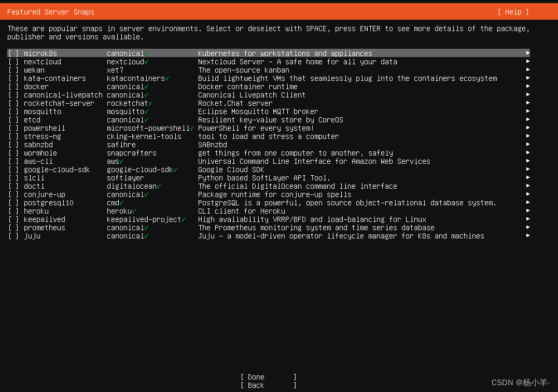This screenshot has width=558, height=392.
Task: Open etcd row details arrow
Action: tap(528, 120)
